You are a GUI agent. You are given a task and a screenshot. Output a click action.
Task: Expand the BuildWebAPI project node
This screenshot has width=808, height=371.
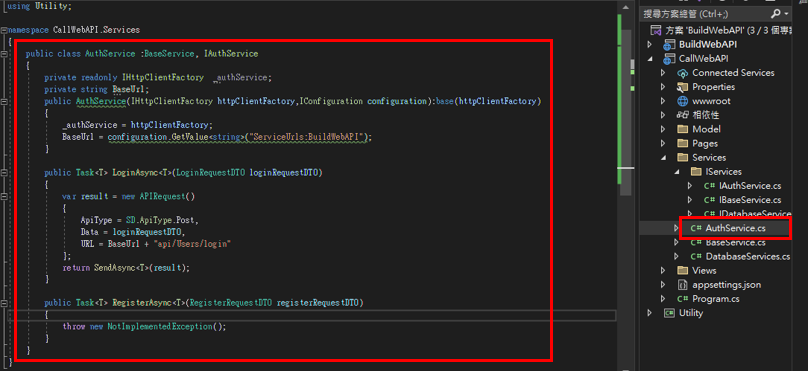[649, 44]
